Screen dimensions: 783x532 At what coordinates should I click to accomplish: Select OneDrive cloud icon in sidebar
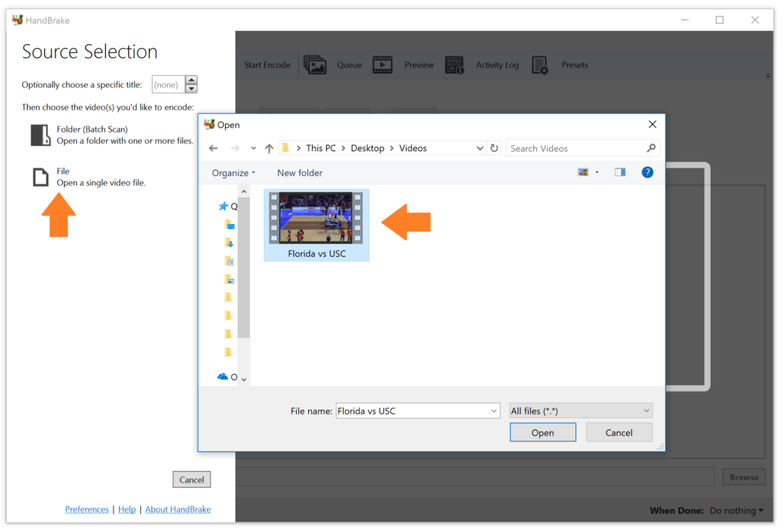[223, 377]
